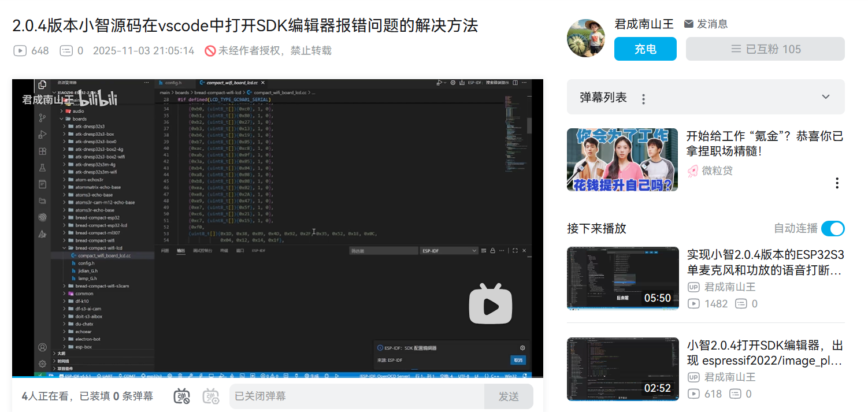Open the 实现小智2.0.4版本 video title link

(x=764, y=262)
